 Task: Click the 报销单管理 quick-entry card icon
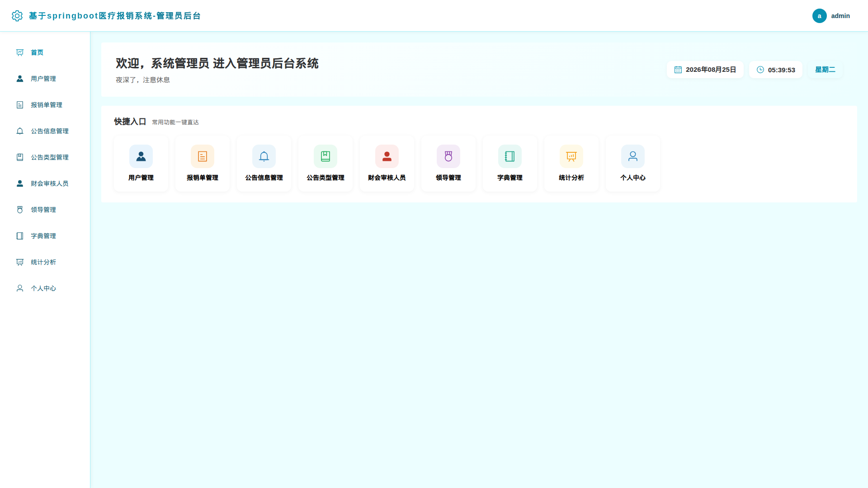pyautogui.click(x=203, y=156)
